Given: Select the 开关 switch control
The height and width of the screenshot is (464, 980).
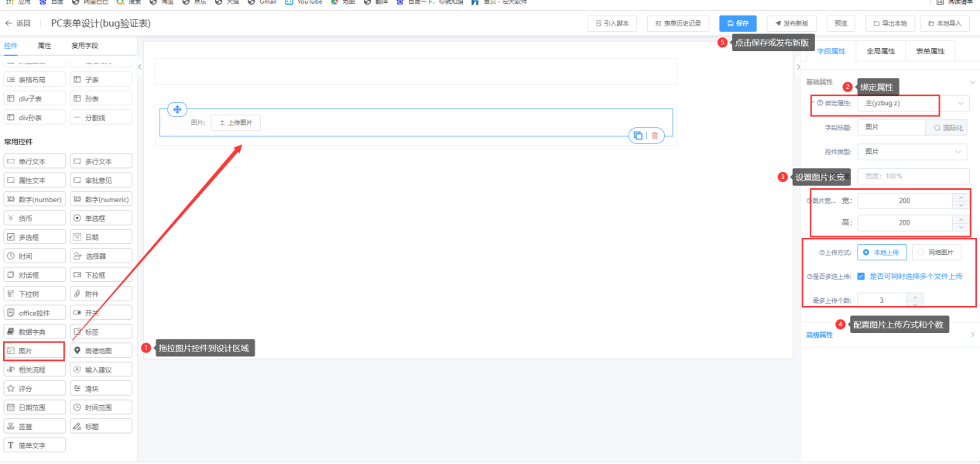Looking at the screenshot, I should 101,313.
